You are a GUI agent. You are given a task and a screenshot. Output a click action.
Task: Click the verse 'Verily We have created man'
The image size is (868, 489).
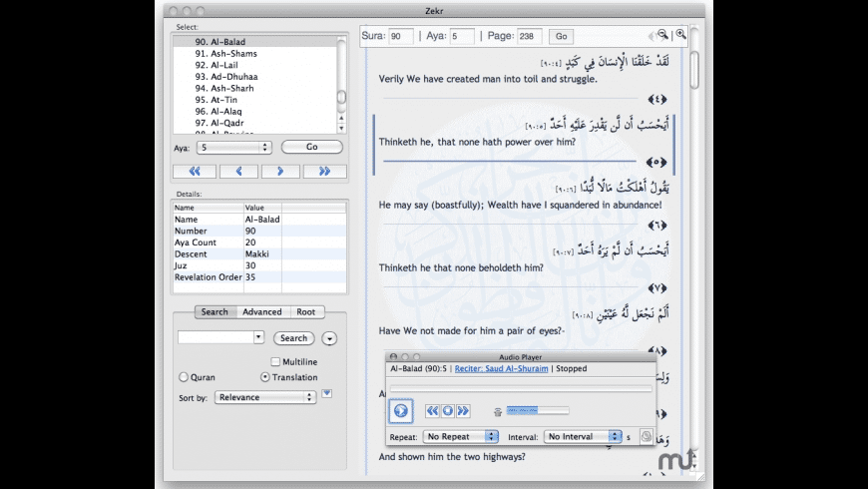point(488,79)
